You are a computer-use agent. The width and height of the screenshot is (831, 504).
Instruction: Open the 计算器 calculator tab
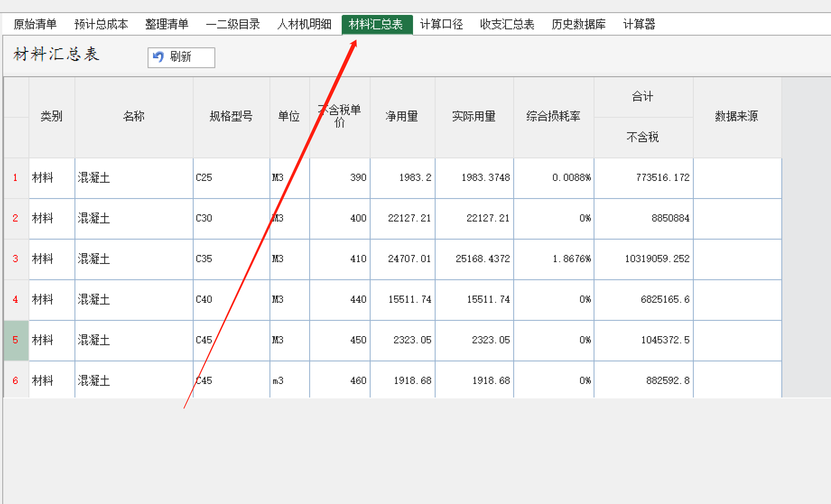[639, 24]
